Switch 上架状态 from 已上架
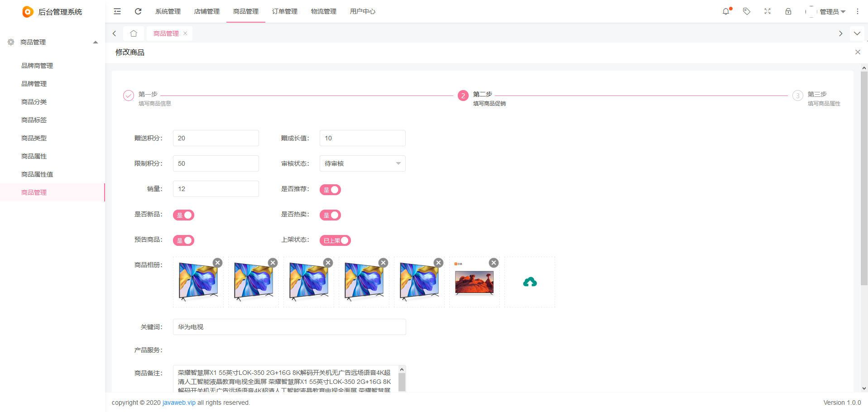The height and width of the screenshot is (412, 868). (335, 240)
